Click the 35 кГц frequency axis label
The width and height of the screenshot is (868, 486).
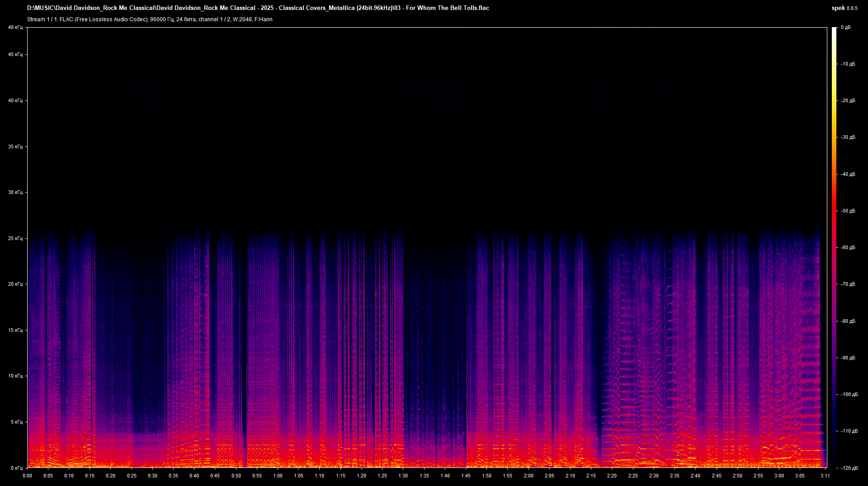[x=15, y=146]
